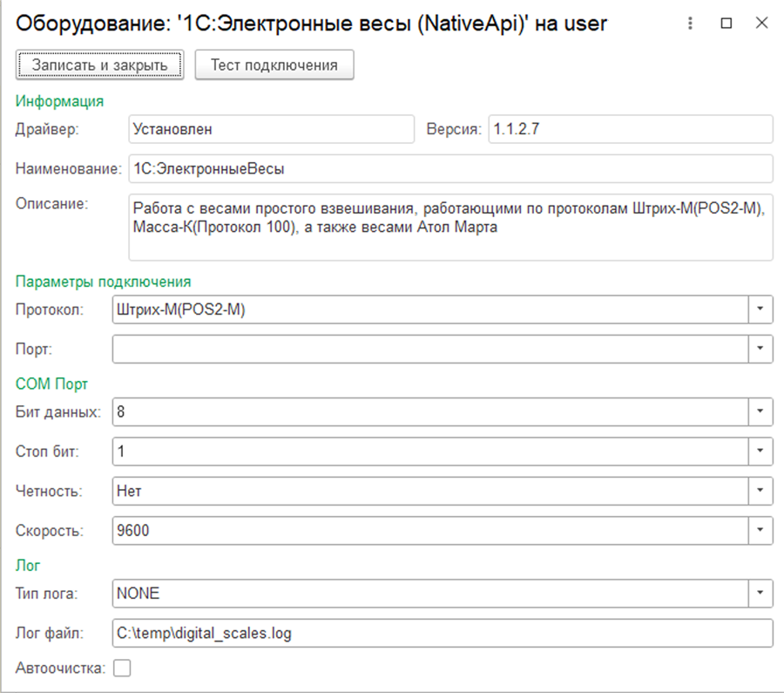Click the 'Параметры подключения' section header
Screen dimensions: 784x693
click(103, 282)
